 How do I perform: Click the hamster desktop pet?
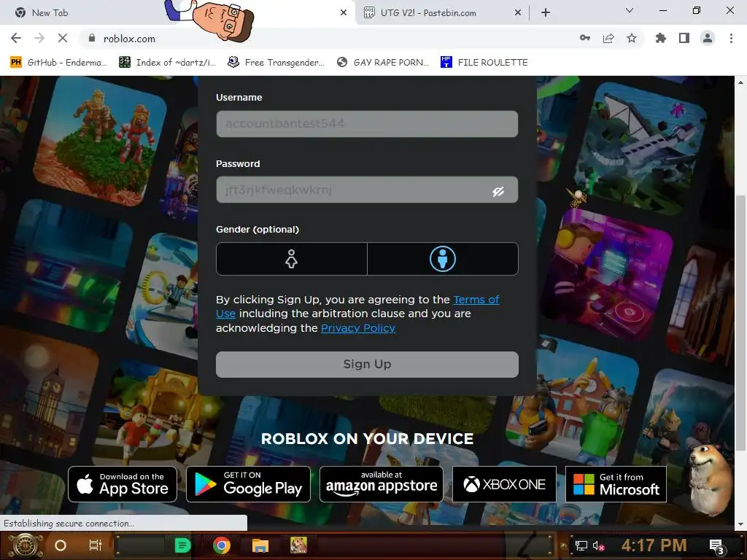(x=711, y=478)
